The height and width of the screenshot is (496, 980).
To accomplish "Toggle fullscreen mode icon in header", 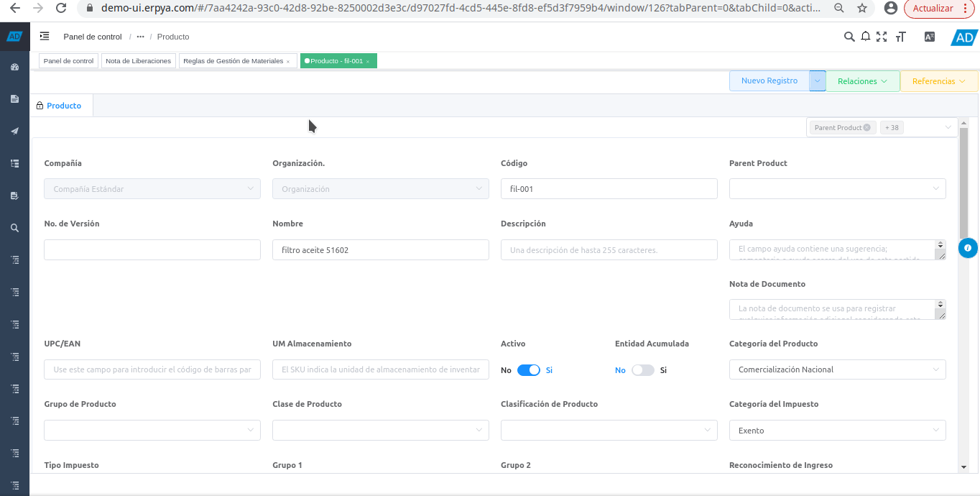I will (x=882, y=37).
